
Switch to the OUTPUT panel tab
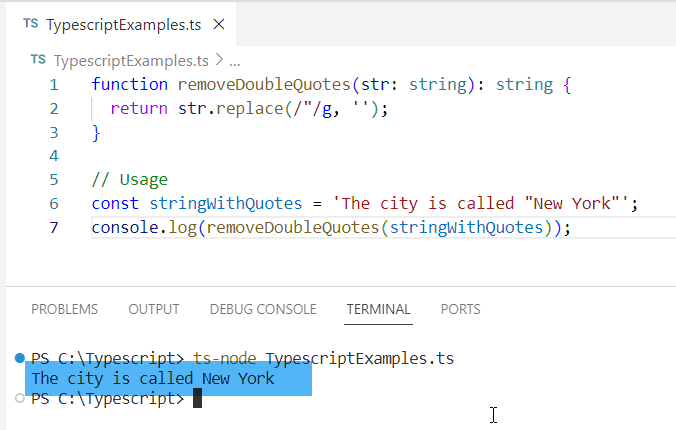pyautogui.click(x=153, y=309)
